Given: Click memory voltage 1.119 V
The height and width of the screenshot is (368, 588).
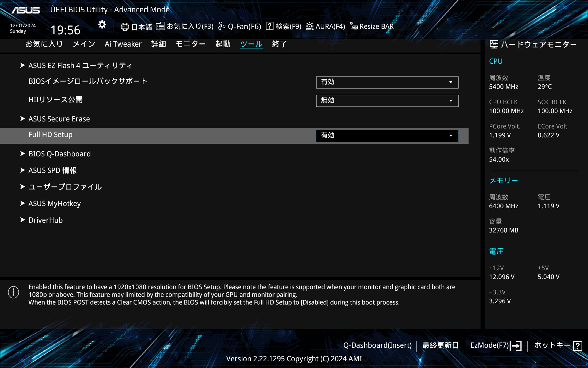Looking at the screenshot, I should click(548, 206).
